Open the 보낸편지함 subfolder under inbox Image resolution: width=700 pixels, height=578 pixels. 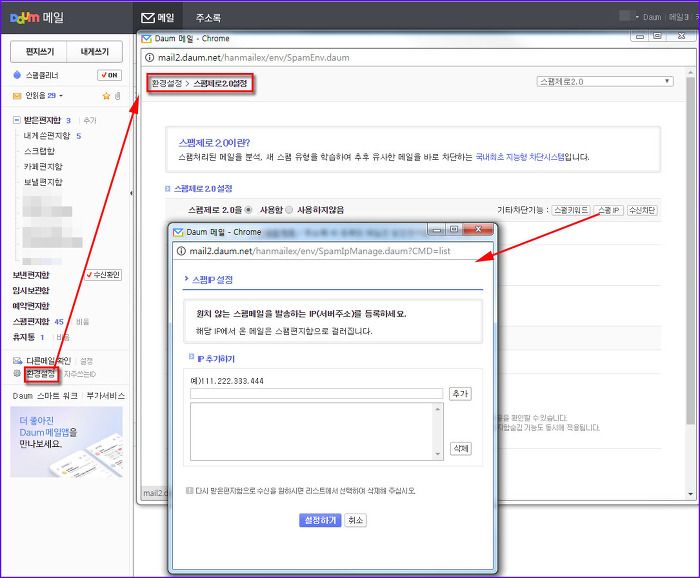43,182
